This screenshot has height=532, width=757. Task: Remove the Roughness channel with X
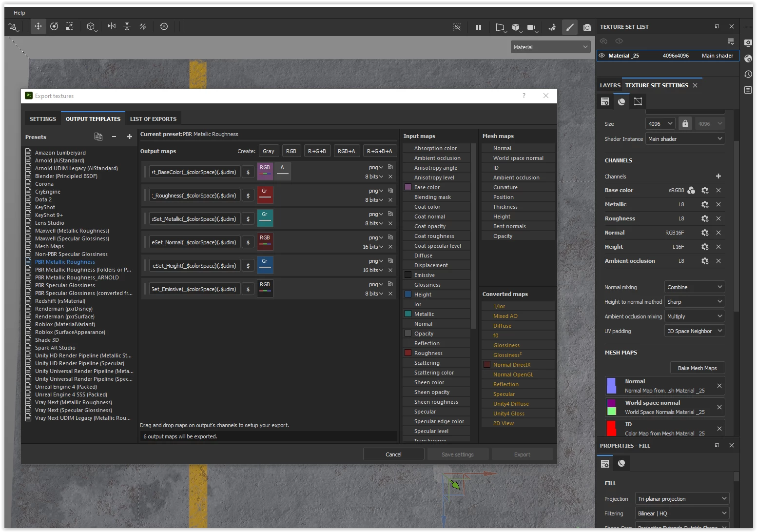(x=718, y=218)
